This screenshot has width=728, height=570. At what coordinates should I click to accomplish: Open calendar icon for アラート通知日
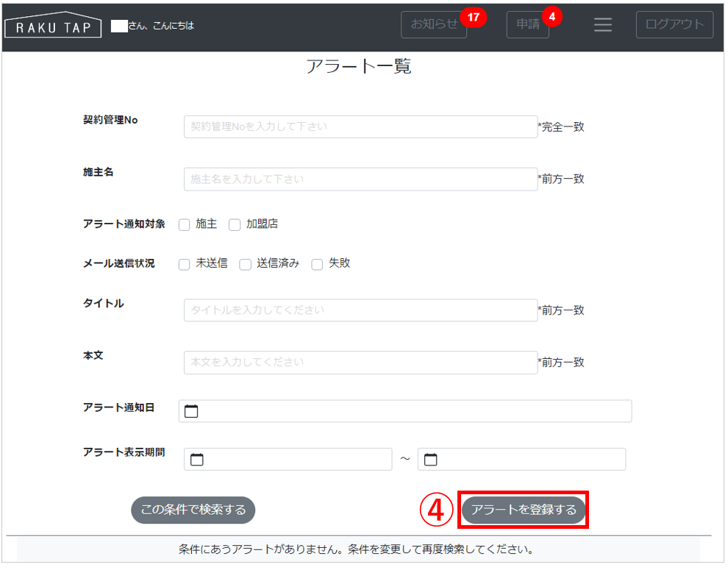[x=191, y=411]
